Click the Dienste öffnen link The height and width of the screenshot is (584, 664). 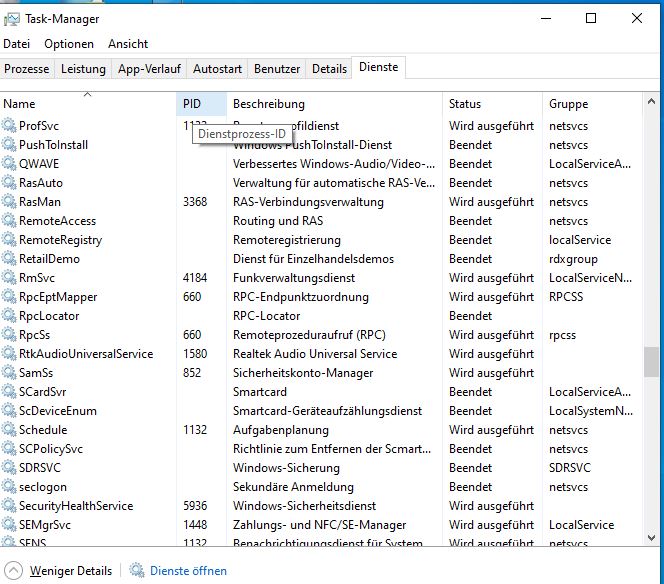188,570
